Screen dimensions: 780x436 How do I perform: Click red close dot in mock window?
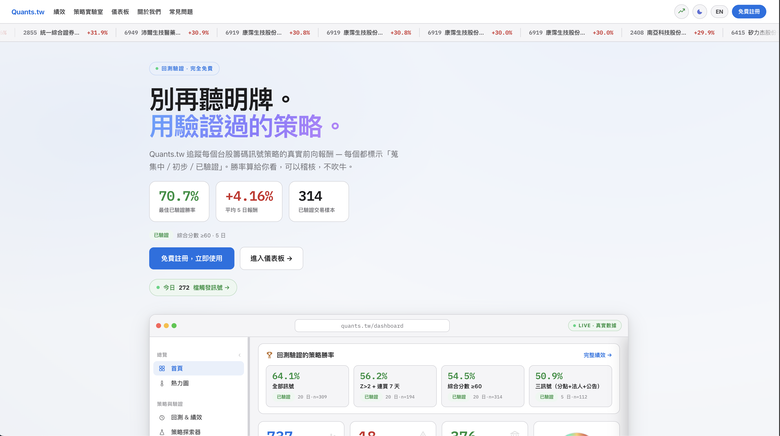pyautogui.click(x=159, y=326)
